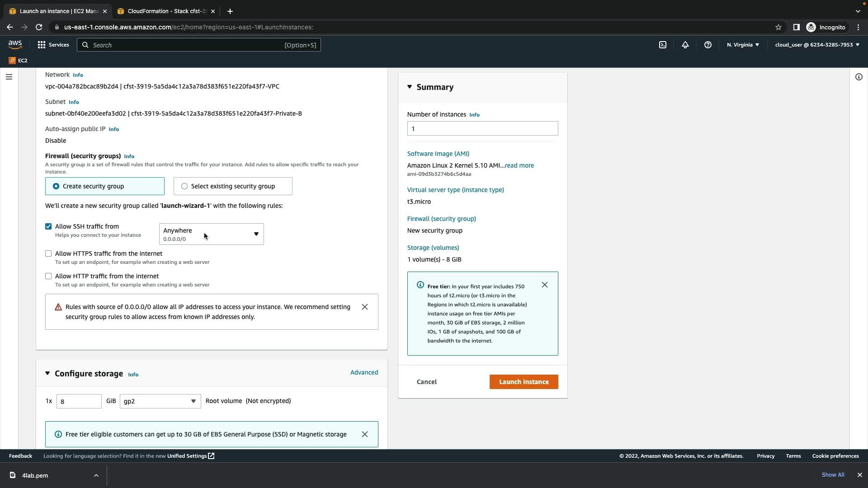Click the AWS logo home icon
The width and height of the screenshot is (868, 488).
point(15,45)
